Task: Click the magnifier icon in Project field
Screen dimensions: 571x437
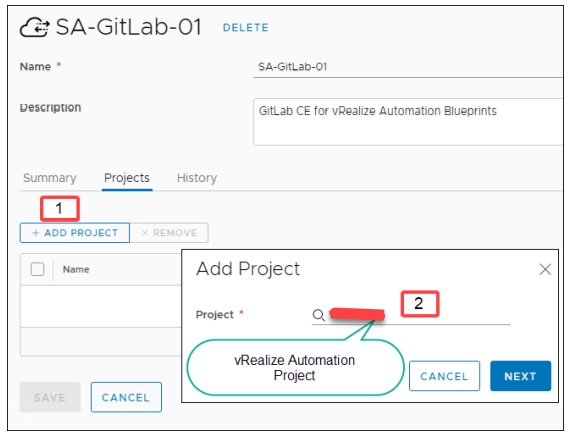Action: click(x=318, y=315)
